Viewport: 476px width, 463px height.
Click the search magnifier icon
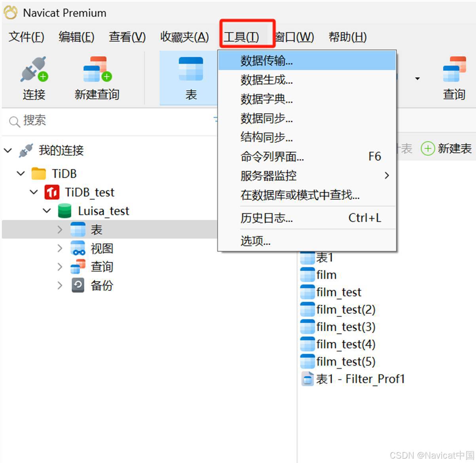point(14,121)
